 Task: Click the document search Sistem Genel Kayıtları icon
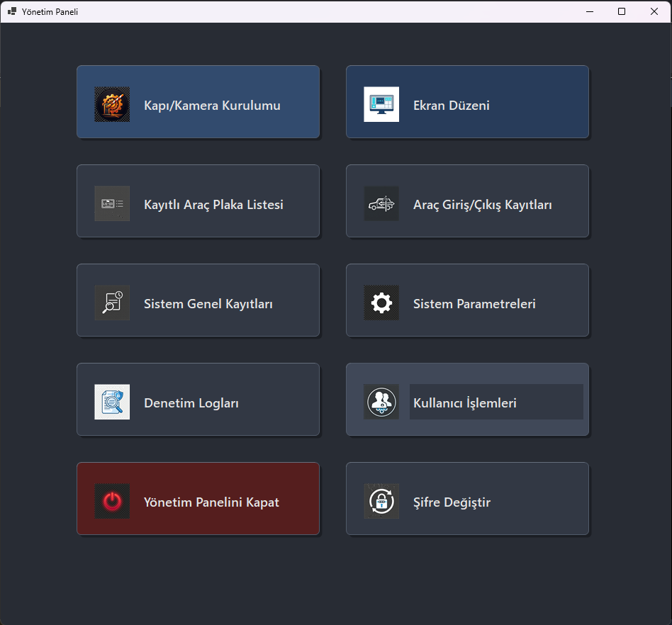112,303
